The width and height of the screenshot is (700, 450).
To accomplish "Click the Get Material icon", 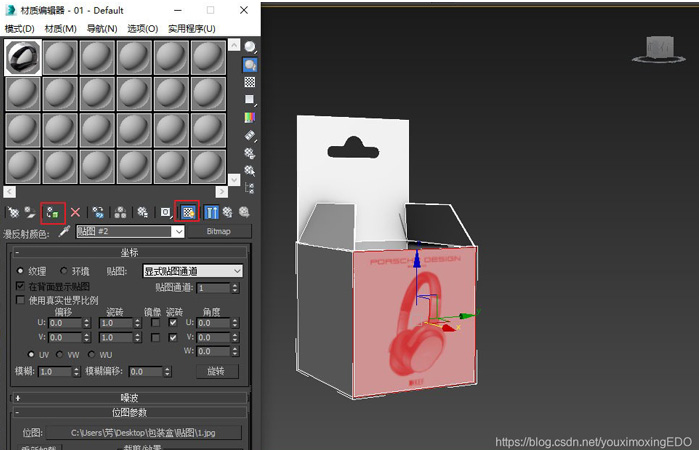I will coord(13,212).
